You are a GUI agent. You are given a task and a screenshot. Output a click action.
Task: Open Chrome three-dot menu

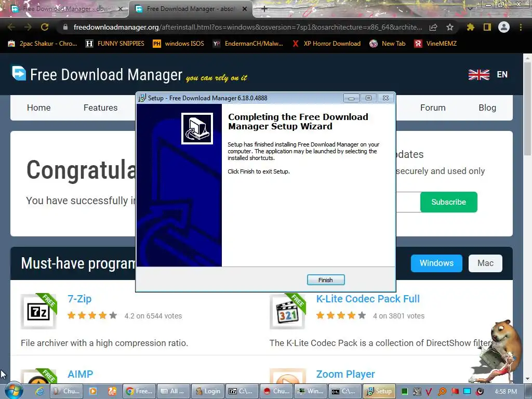point(521,27)
